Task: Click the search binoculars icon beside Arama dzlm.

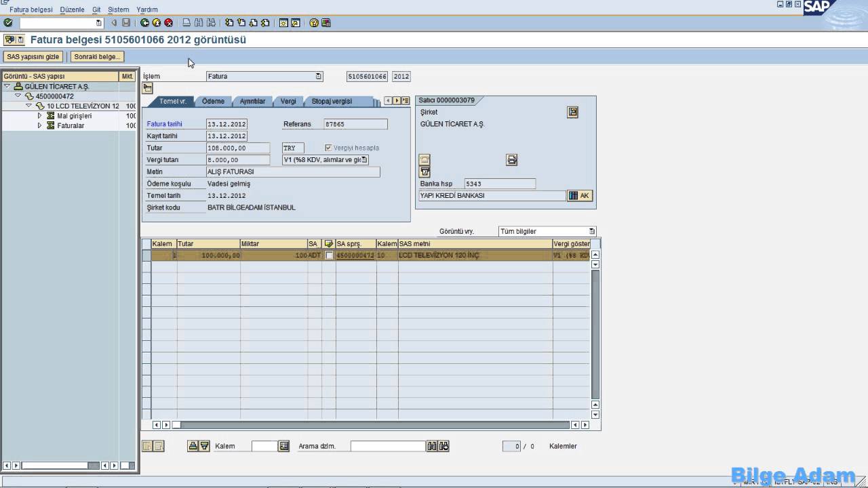Action: (432, 446)
